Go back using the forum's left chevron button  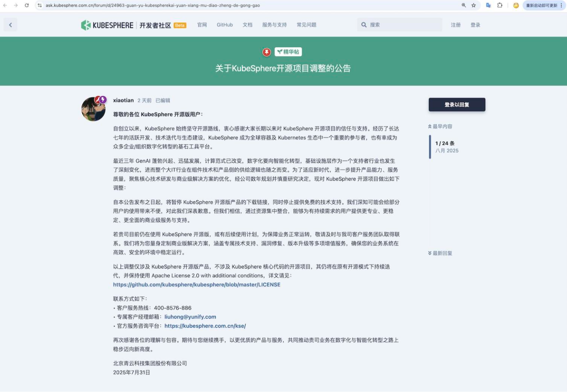click(11, 25)
